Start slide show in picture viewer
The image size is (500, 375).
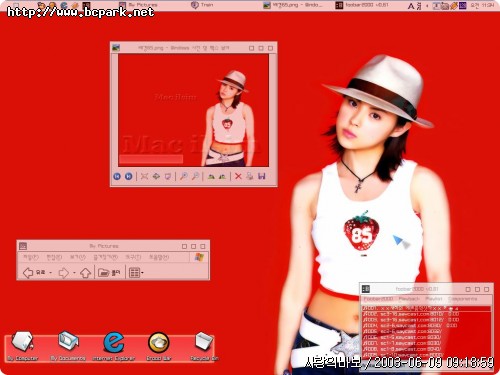pos(168,176)
